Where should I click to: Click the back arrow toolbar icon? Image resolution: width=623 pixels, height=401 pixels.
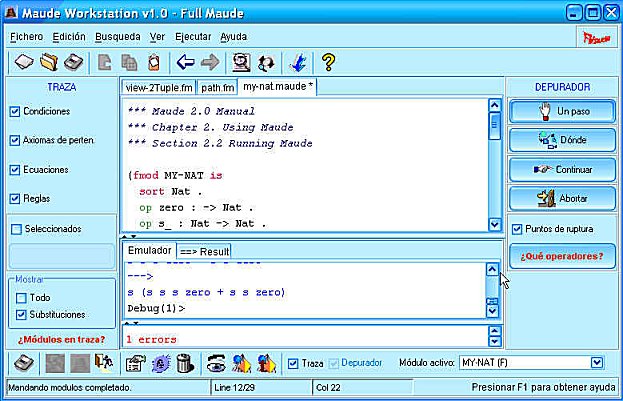click(185, 62)
